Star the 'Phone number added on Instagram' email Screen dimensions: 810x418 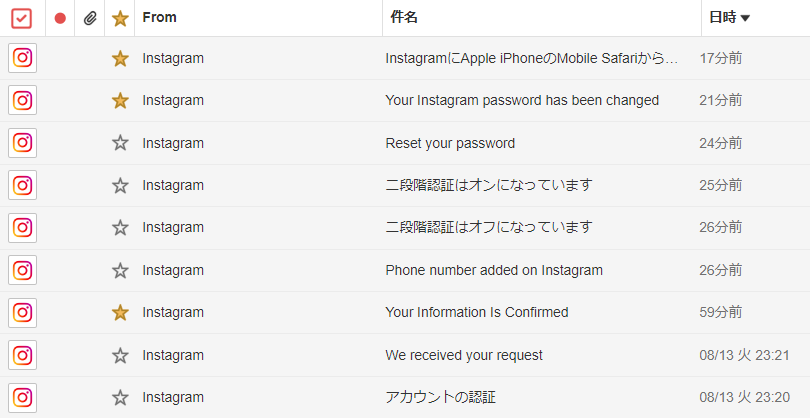pyautogui.click(x=121, y=270)
